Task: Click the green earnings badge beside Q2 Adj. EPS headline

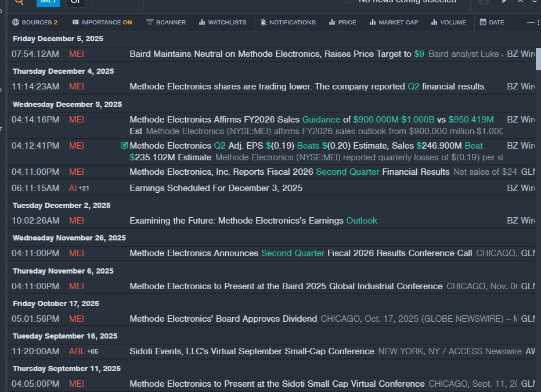Action: coord(124,146)
